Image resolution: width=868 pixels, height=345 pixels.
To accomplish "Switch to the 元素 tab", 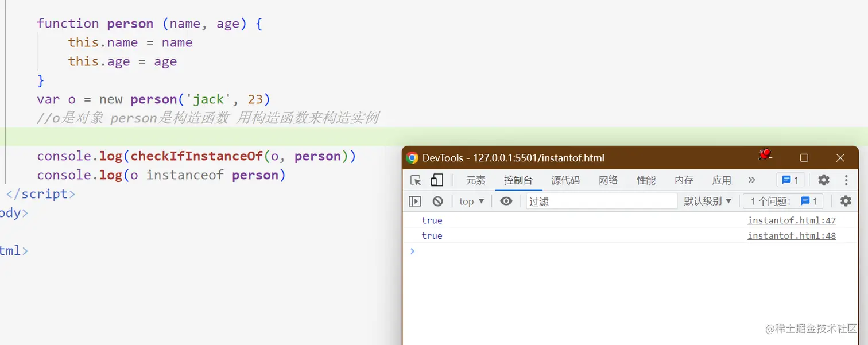I will point(475,180).
